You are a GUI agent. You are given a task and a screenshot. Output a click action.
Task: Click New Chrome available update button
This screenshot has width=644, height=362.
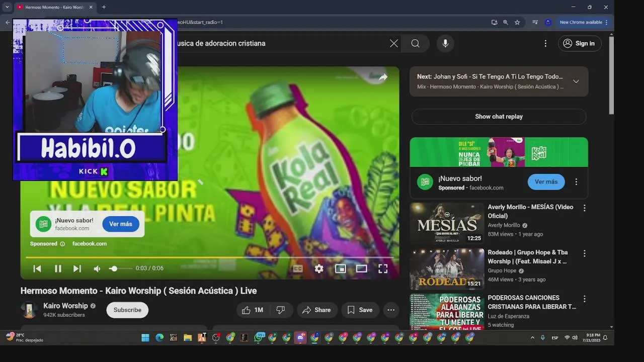tap(584, 22)
